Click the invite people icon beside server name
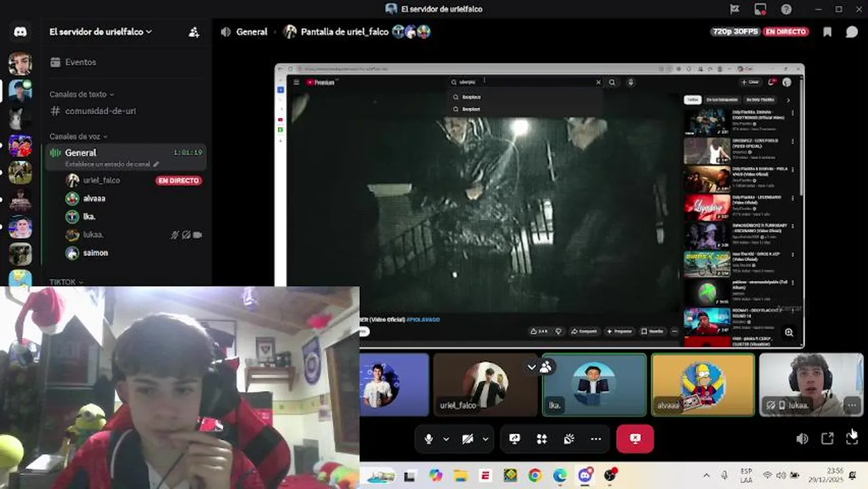The height and width of the screenshot is (489, 868). [194, 32]
